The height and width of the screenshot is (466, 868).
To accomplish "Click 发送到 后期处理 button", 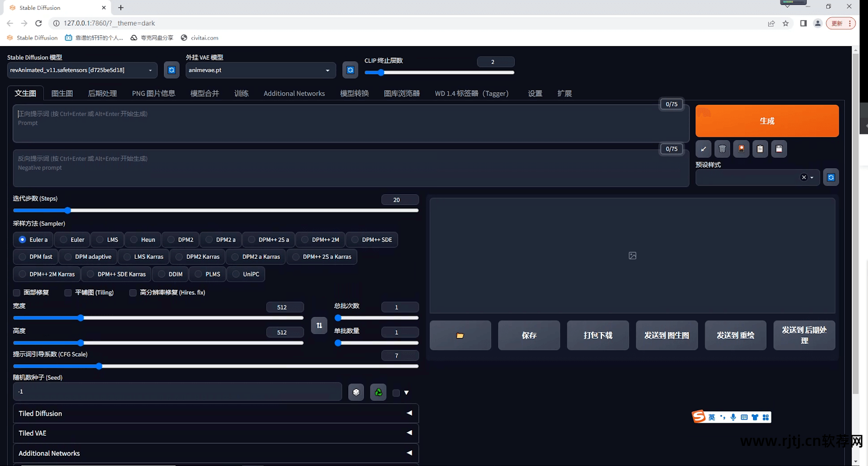I will [x=805, y=335].
